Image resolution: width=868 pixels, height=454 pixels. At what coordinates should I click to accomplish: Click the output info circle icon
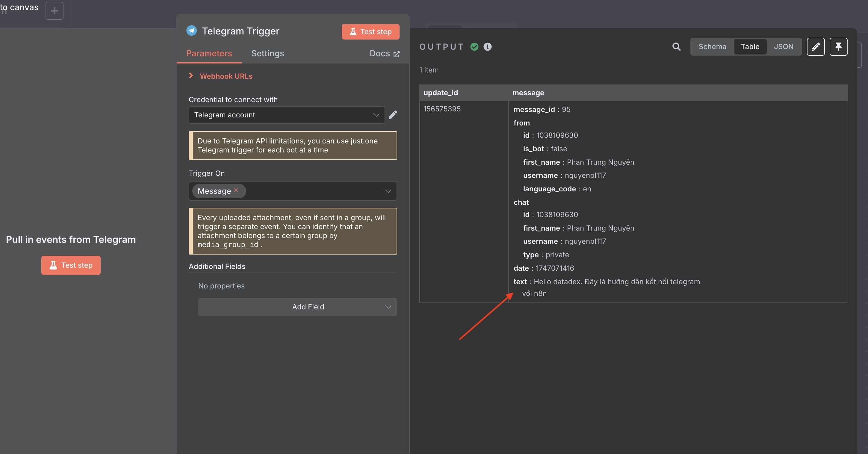point(487,47)
